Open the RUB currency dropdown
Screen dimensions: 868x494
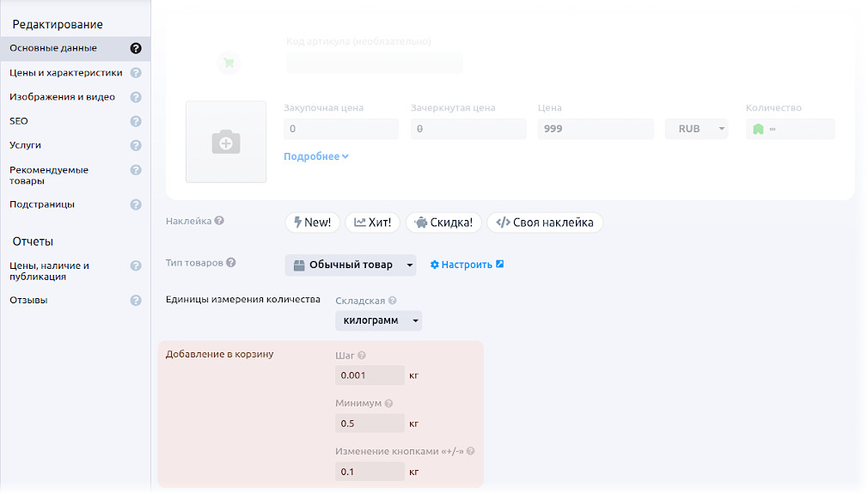[x=696, y=129]
